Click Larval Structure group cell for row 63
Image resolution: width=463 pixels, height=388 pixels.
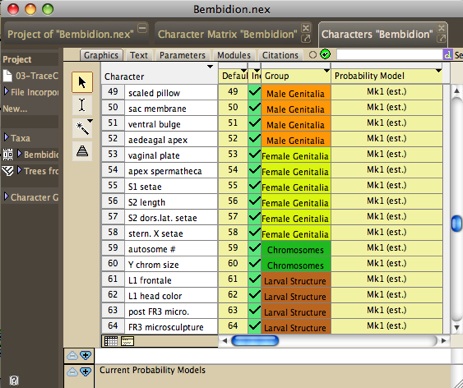[296, 311]
